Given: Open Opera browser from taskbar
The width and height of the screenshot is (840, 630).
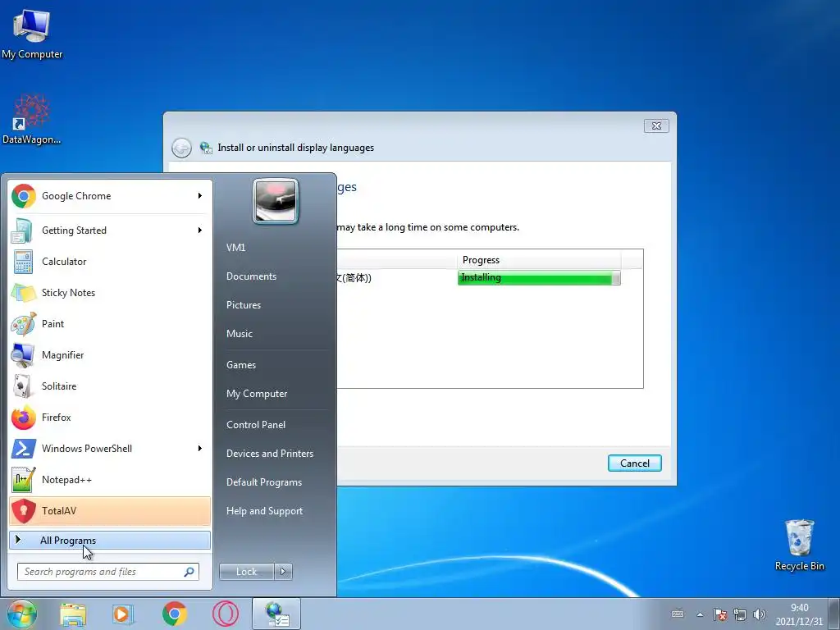Looking at the screenshot, I should [226, 614].
